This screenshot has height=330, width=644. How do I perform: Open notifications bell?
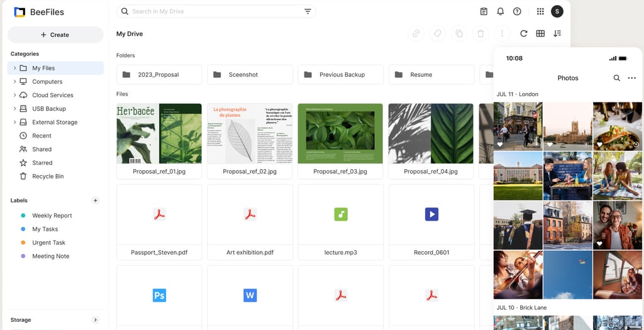pyautogui.click(x=500, y=11)
